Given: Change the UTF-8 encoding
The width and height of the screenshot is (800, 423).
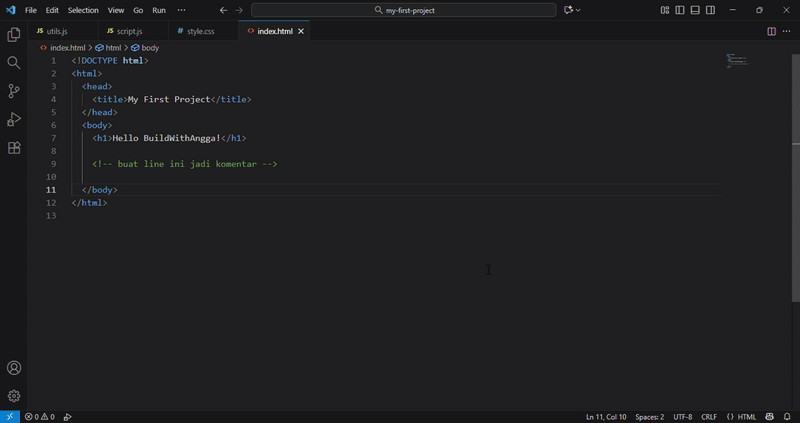Looking at the screenshot, I should (x=683, y=417).
